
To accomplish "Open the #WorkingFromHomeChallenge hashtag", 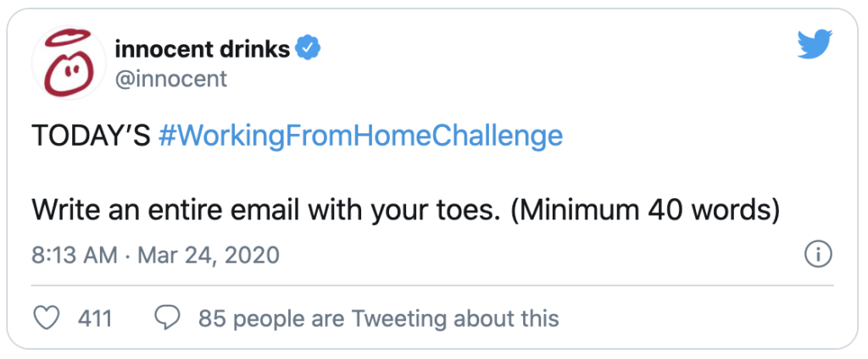I will click(x=360, y=135).
